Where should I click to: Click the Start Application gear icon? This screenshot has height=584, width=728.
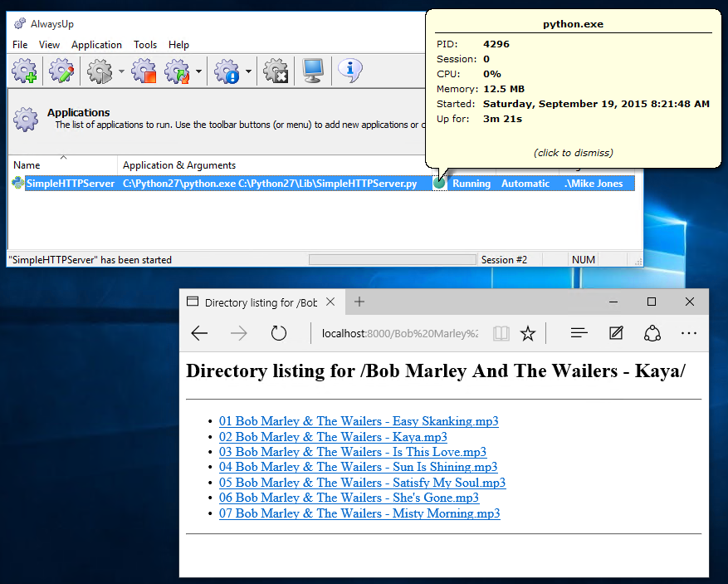[100, 71]
